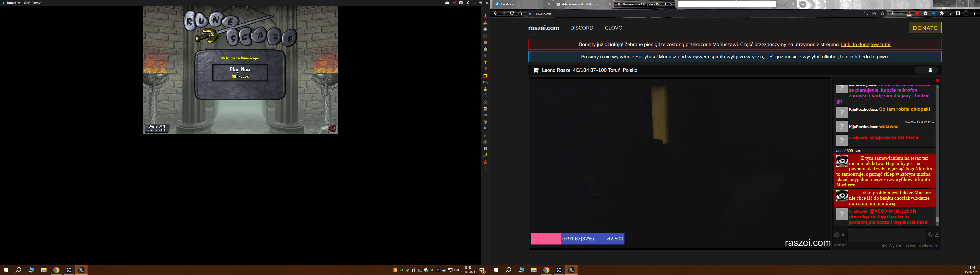Open the 'Link do donejtów tutaj' link
Viewport: 980px width, 275px height.
tap(866, 45)
